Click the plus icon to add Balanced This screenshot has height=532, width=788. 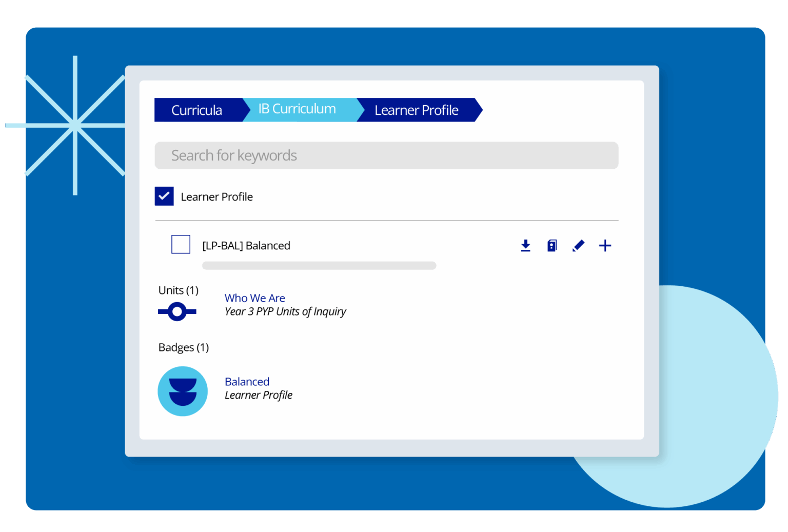point(605,245)
